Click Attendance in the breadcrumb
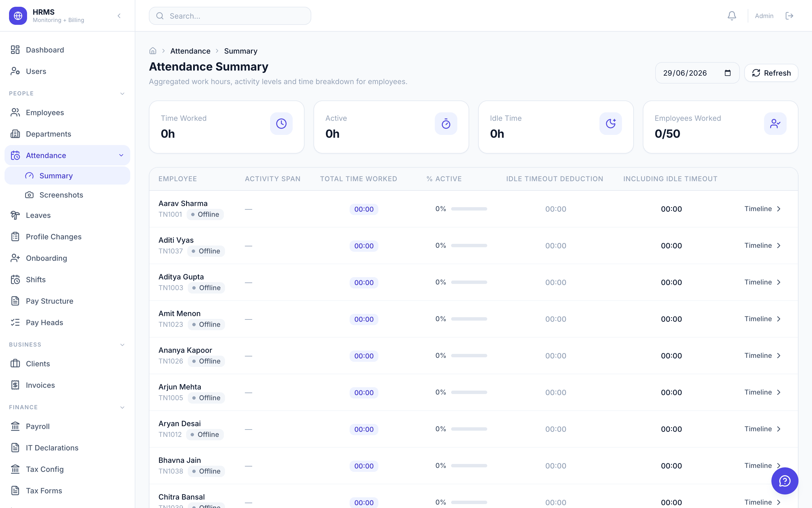The height and width of the screenshot is (508, 812). click(x=190, y=51)
